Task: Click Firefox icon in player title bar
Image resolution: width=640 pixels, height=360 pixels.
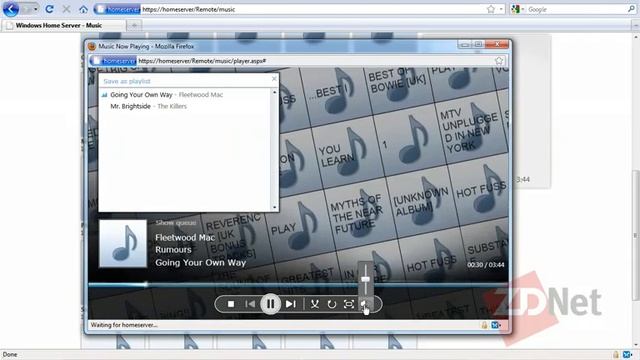Action: point(92,47)
